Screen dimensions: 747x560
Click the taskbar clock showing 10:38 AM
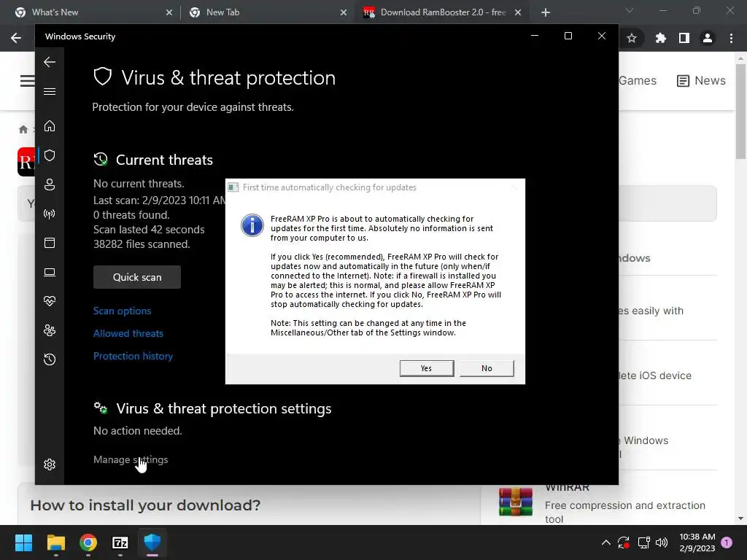697,542
